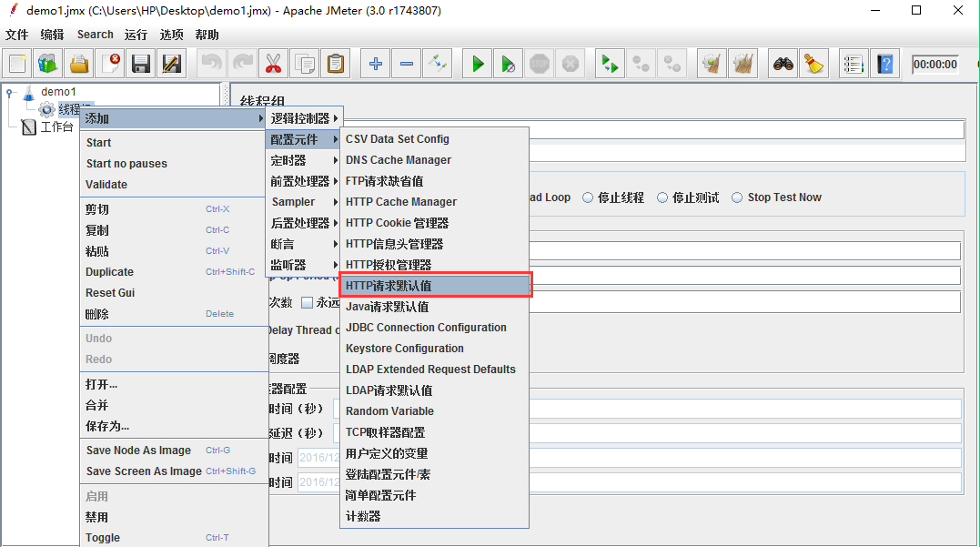Viewport: 980px width, 547px height.
Task: Open the Templates icon in toolbar
Action: (x=48, y=64)
